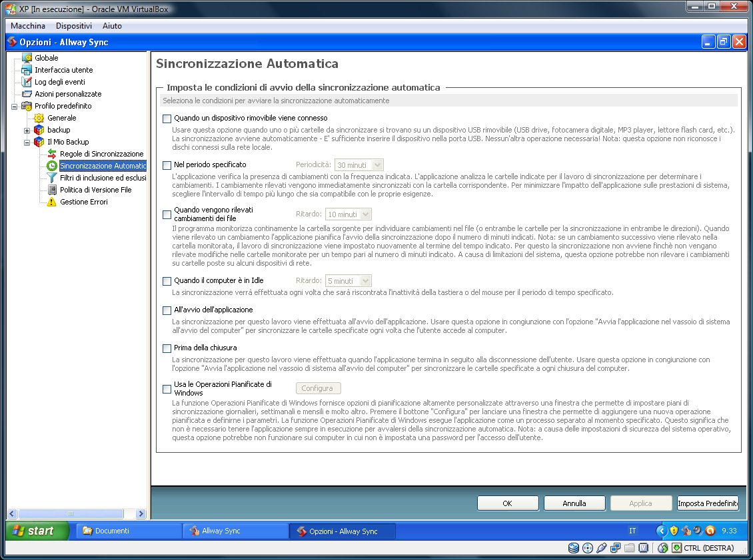Collapse the Profilo predefinito tree node
753x560 pixels.
coord(15,107)
